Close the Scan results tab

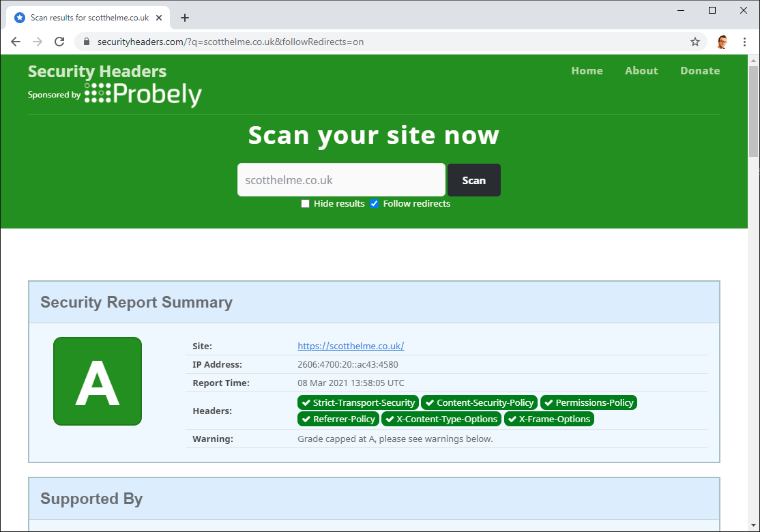159,18
